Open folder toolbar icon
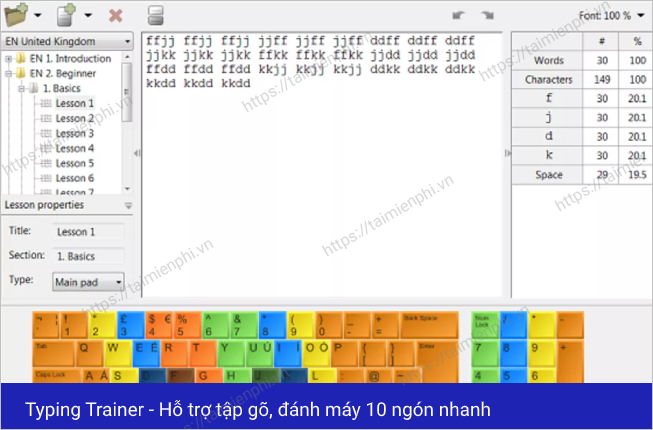 coord(16,15)
